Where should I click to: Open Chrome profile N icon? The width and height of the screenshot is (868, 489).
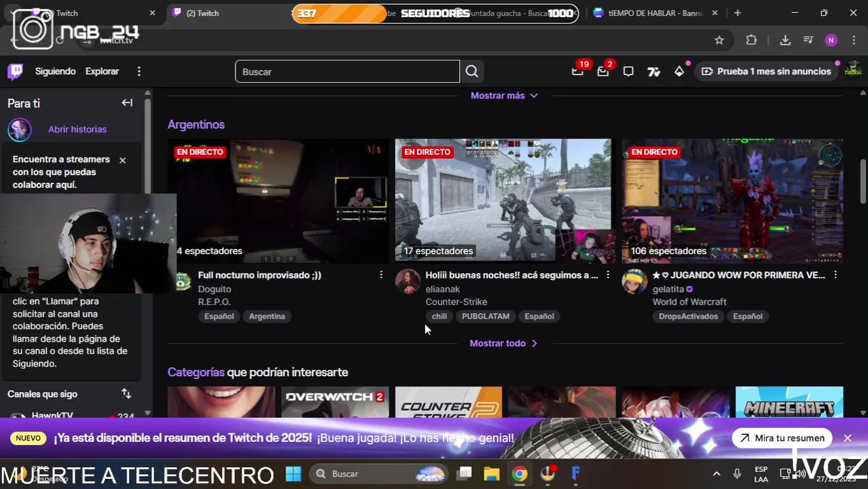coord(831,40)
